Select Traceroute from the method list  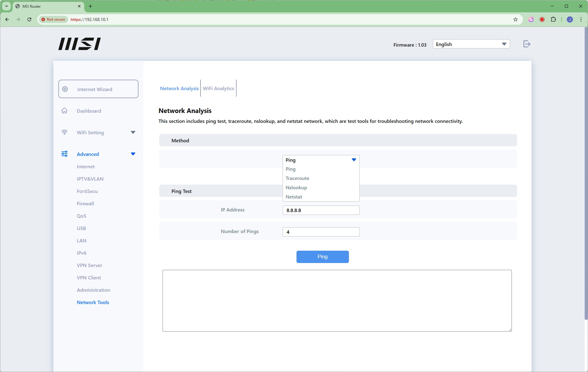[297, 178]
